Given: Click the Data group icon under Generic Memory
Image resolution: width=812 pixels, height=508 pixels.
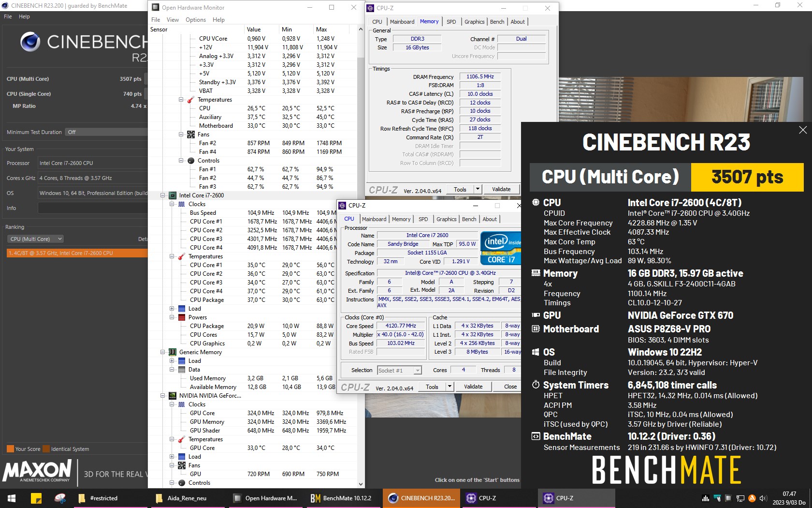Looking at the screenshot, I should click(x=182, y=370).
